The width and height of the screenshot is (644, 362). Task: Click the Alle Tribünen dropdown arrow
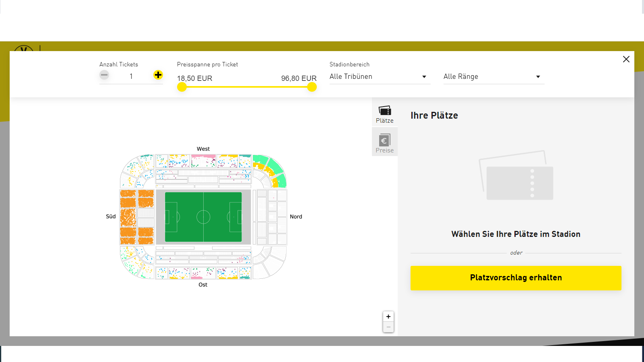(x=424, y=76)
